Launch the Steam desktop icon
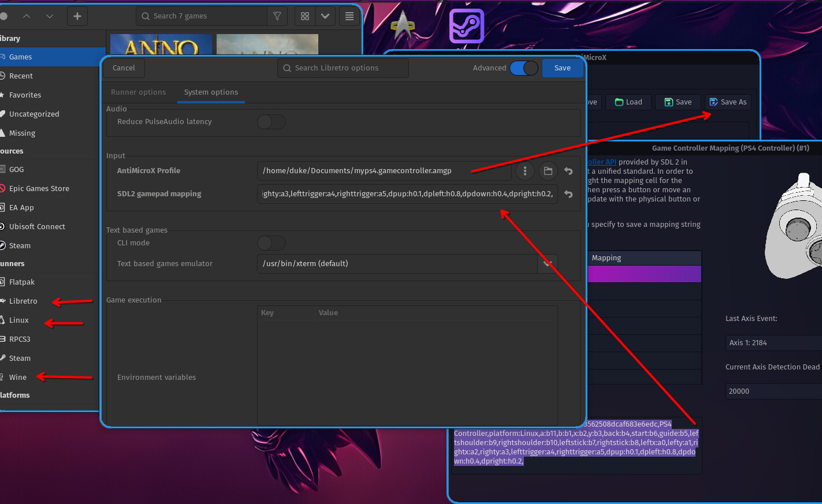 click(466, 26)
